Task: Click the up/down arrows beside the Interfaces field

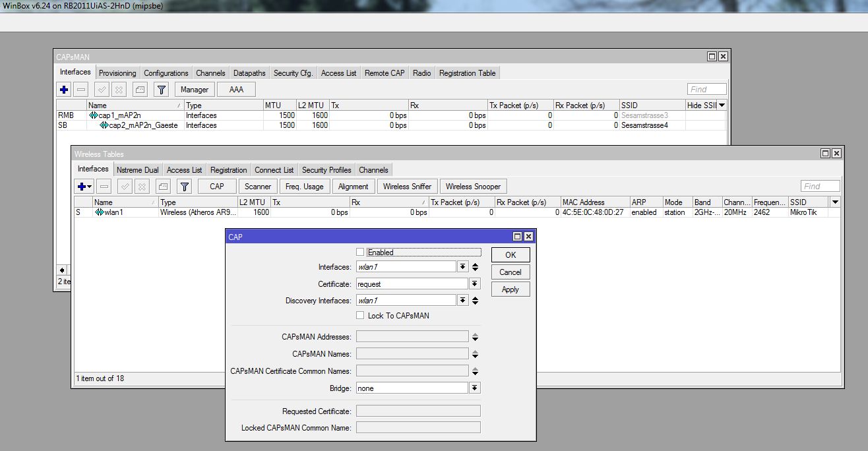Action: 476,267
